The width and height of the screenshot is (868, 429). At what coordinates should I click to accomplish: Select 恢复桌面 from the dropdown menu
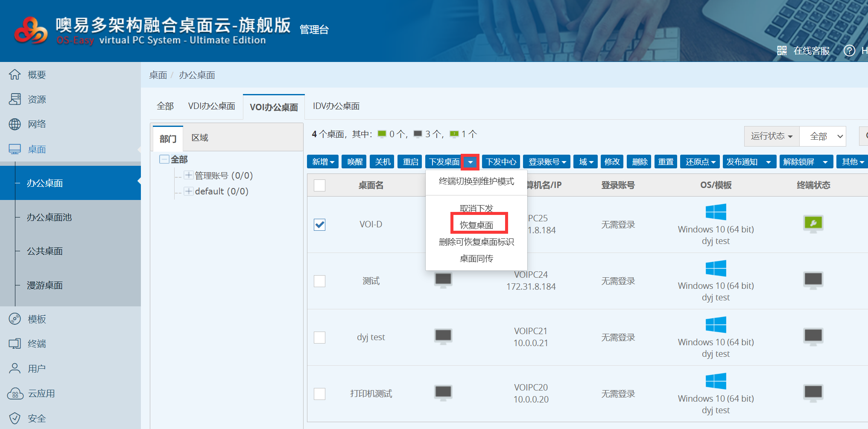[x=476, y=225]
